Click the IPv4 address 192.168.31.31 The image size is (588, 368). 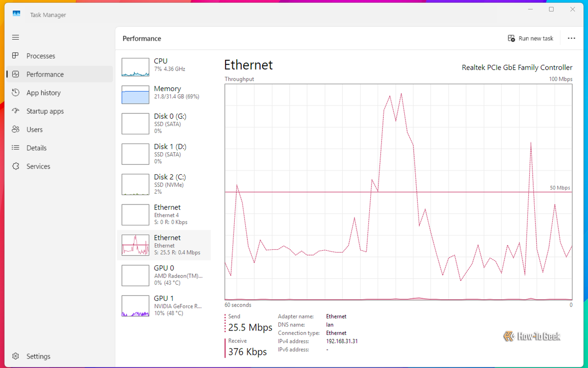pos(342,341)
